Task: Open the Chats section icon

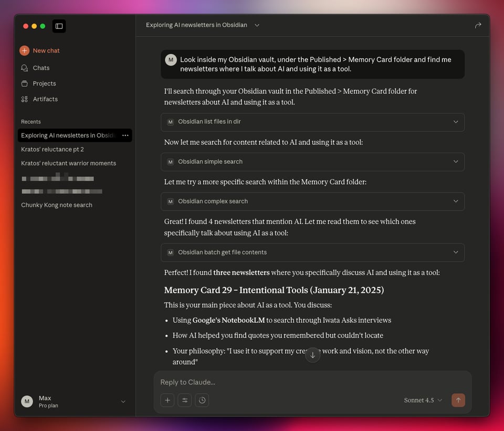Action: pos(23,68)
